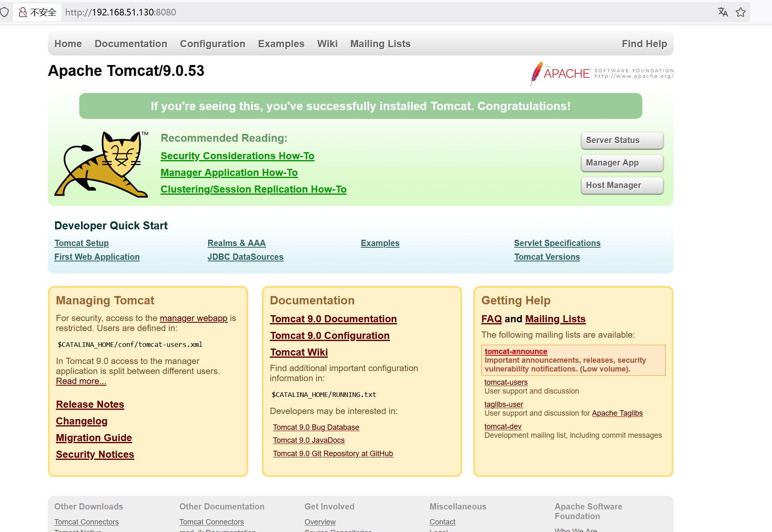The image size is (772, 532).
Task: Click the shield tracking protection icon
Action: tap(4, 12)
